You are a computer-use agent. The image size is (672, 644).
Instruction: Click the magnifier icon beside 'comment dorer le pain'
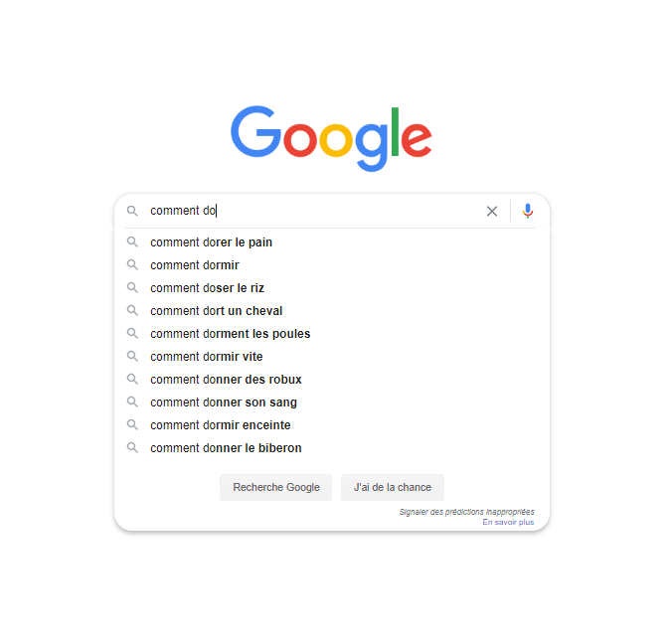click(x=132, y=242)
